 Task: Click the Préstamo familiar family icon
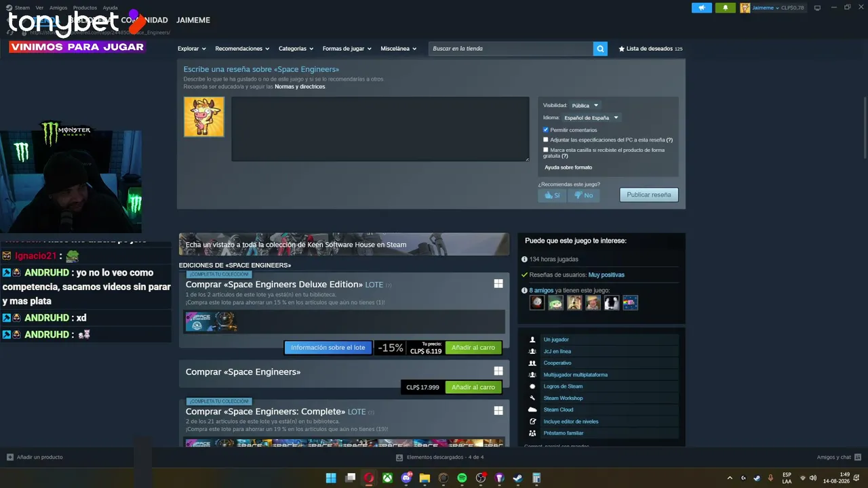pos(532,433)
